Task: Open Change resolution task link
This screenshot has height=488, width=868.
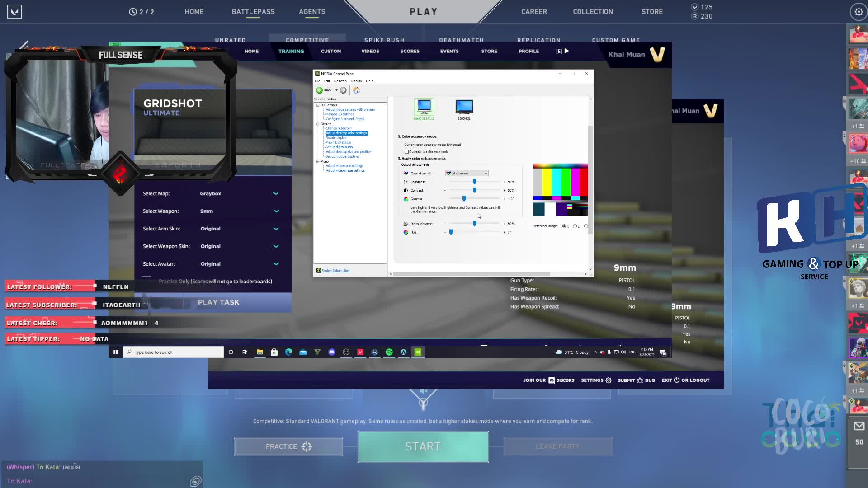Action: (x=338, y=128)
